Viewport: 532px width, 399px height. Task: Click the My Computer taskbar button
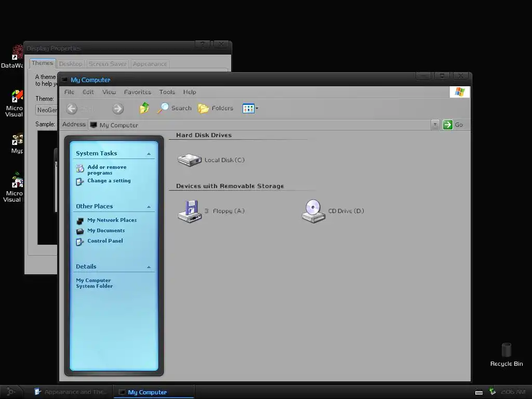click(x=154, y=392)
